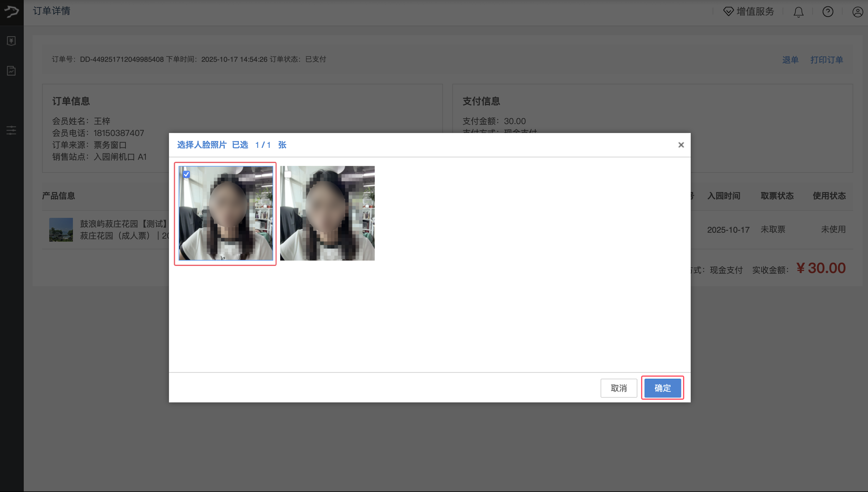
Task: Click the notification bell icon
Action: [x=798, y=12]
